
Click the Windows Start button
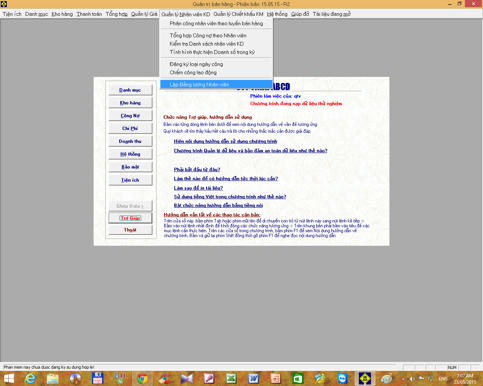[9, 379]
